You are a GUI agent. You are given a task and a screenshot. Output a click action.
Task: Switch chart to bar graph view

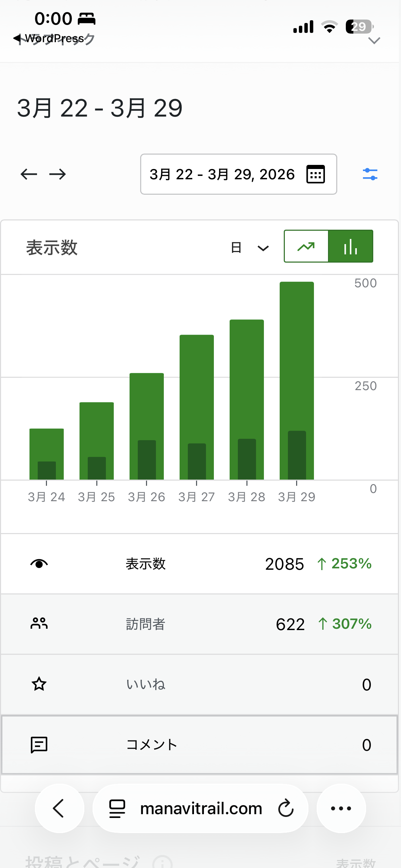(351, 246)
